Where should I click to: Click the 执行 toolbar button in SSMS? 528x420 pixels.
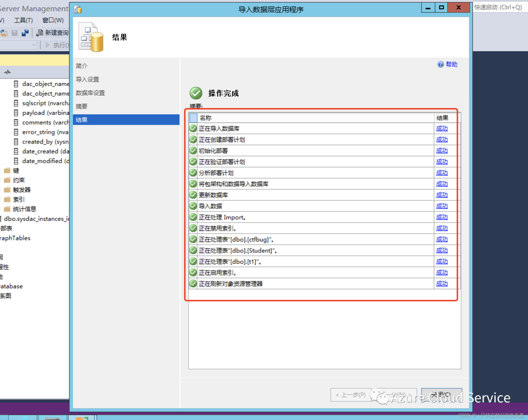click(57, 45)
